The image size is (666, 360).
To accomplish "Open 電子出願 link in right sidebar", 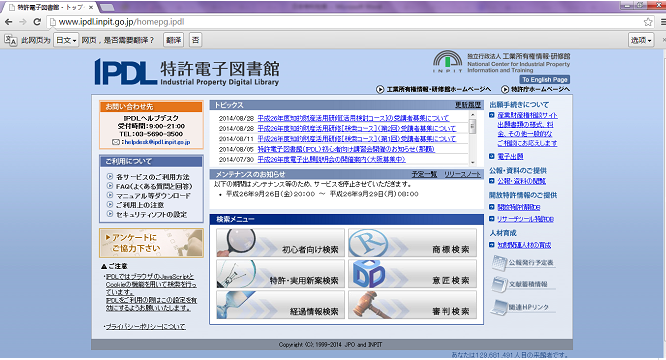I will 511,156.
